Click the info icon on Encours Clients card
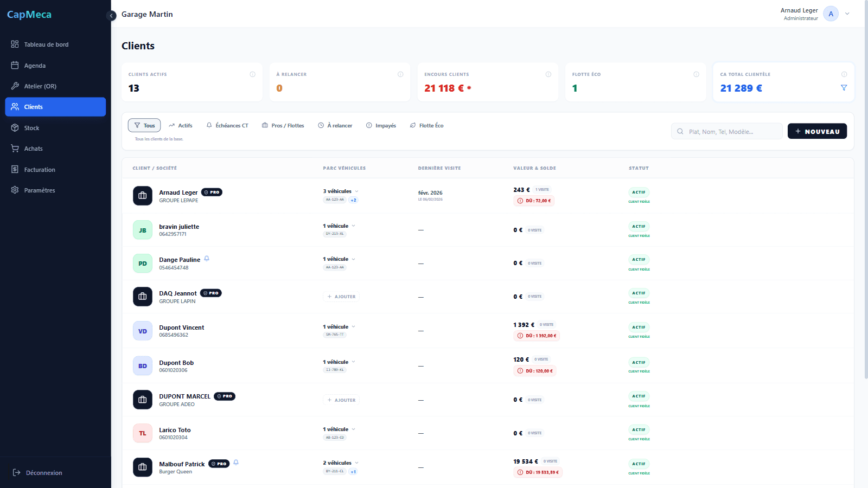Screen dimensions: 868x488 pos(548,74)
